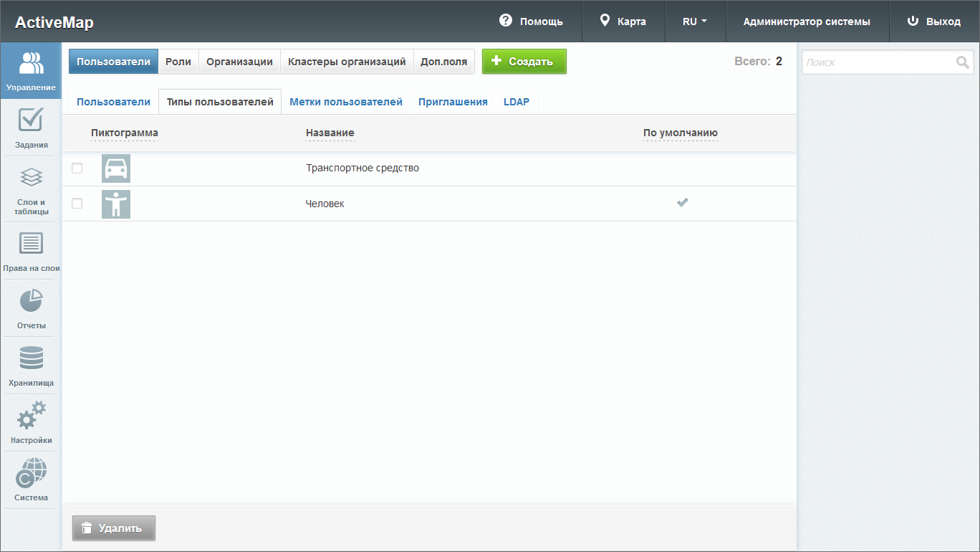Switch to the Роли tab
The width and height of the screenshot is (980, 552).
coord(178,62)
